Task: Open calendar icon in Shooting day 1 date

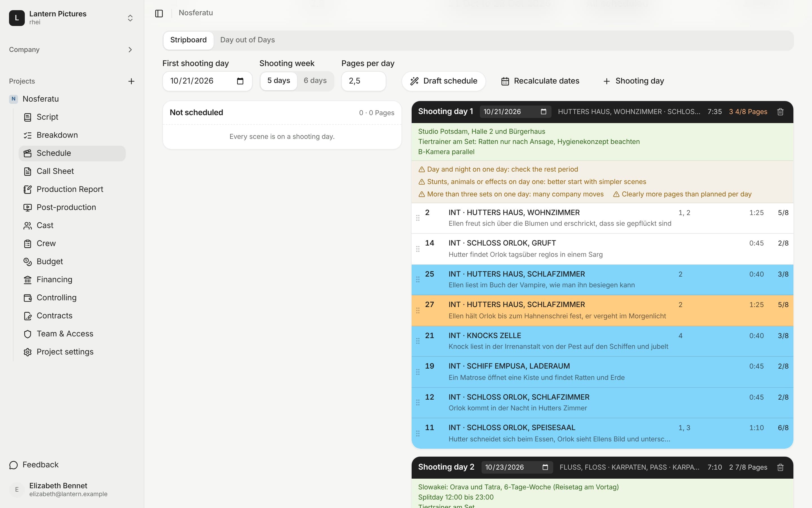Action: 544,112
